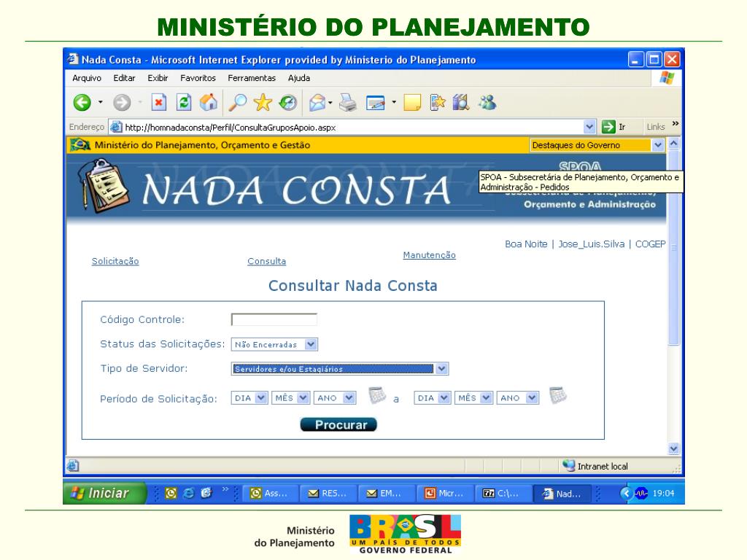This screenshot has width=747, height=560.
Task: Open the Exibir menu
Action: 158,78
